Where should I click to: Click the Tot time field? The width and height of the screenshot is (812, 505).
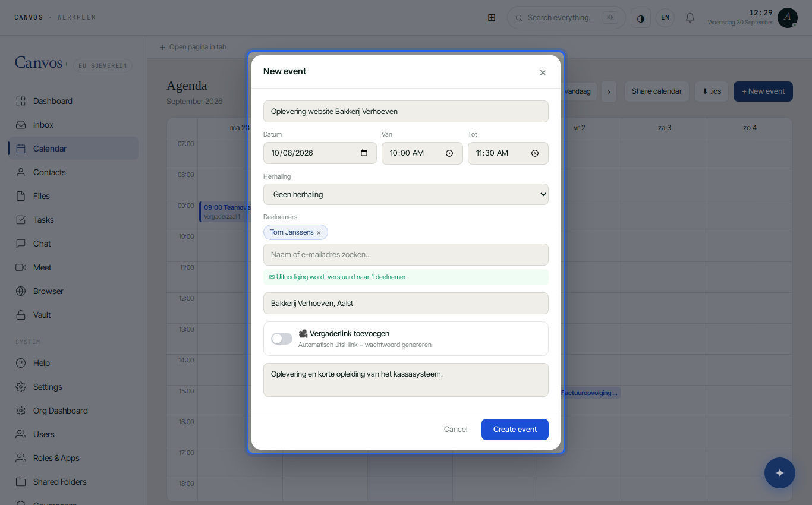pos(508,153)
